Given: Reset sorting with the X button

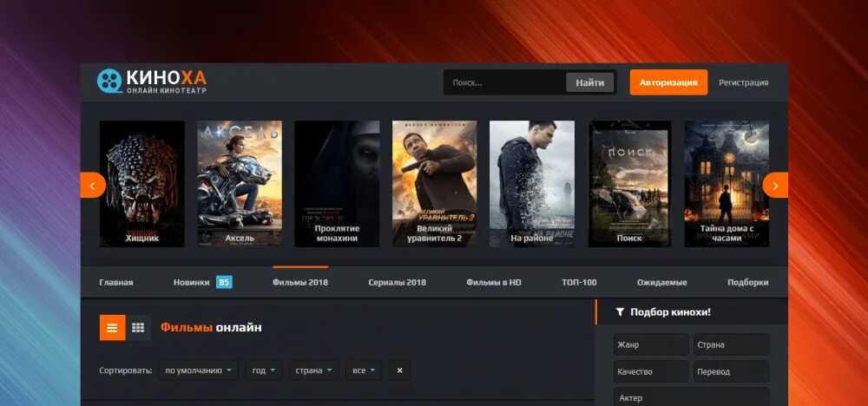Looking at the screenshot, I should pyautogui.click(x=399, y=370).
